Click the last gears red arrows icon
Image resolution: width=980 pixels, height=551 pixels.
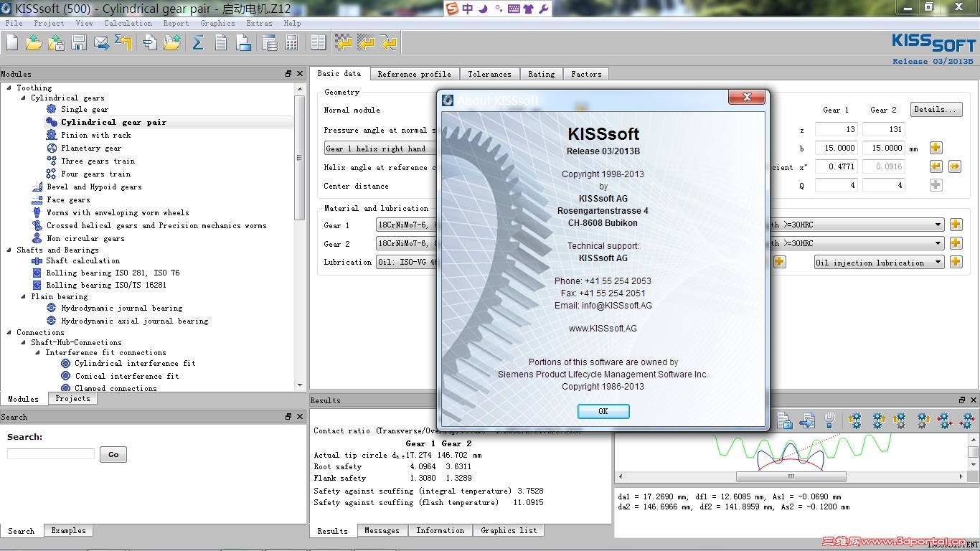point(967,420)
